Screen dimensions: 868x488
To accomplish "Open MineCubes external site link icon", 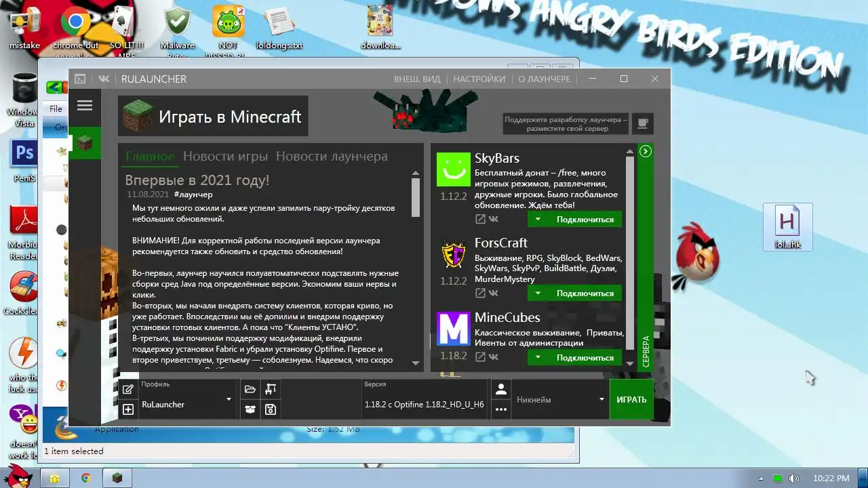I will (x=480, y=357).
